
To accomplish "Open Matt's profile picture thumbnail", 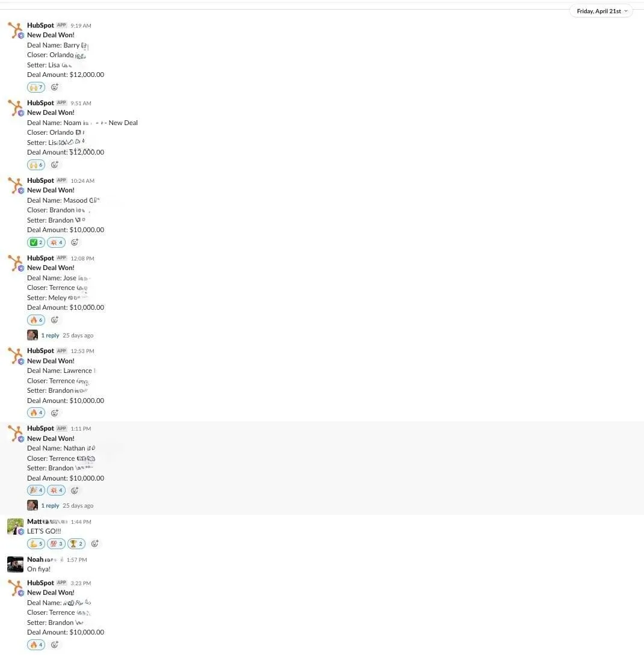I will tap(16, 527).
